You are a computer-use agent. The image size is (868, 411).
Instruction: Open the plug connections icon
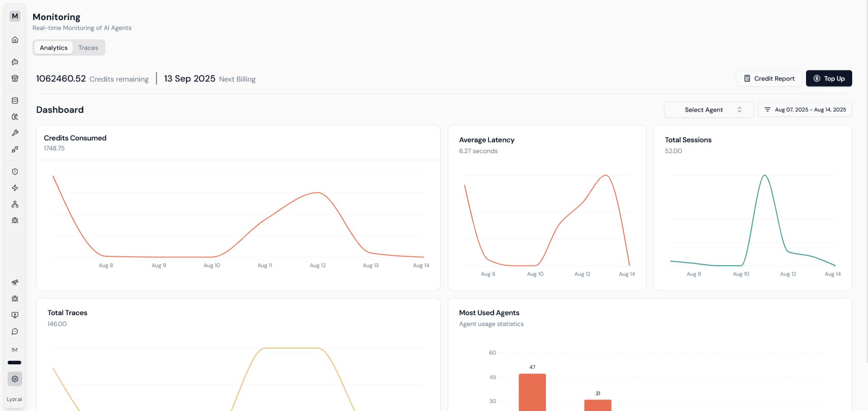(15, 149)
